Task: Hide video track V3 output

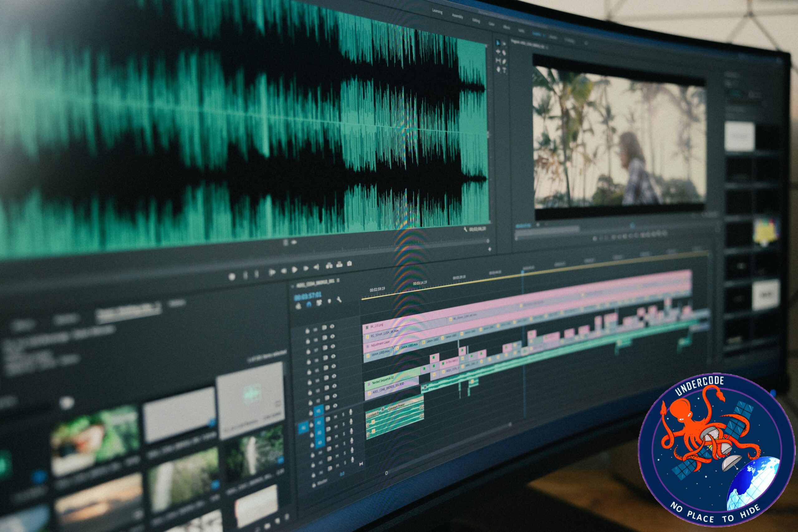Action: point(335,386)
